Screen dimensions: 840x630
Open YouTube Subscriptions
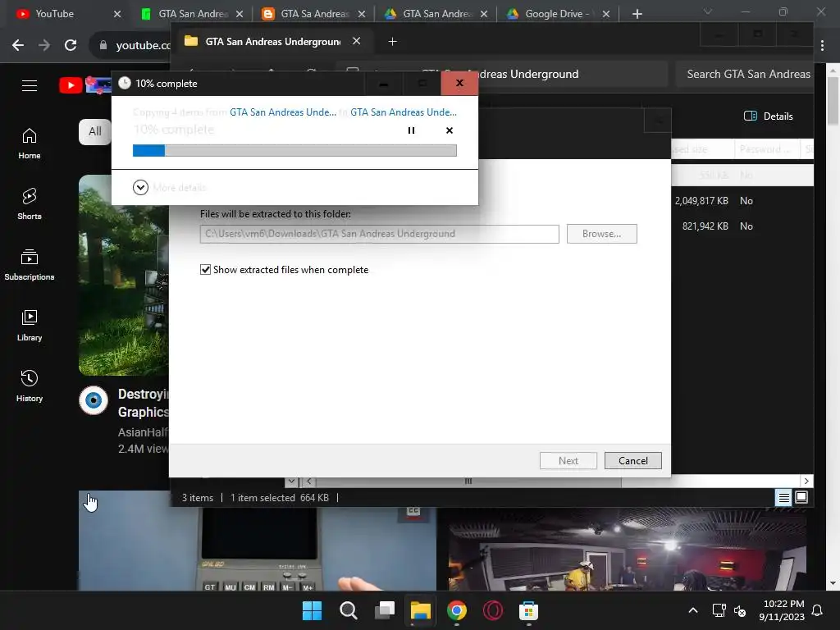pyautogui.click(x=30, y=265)
